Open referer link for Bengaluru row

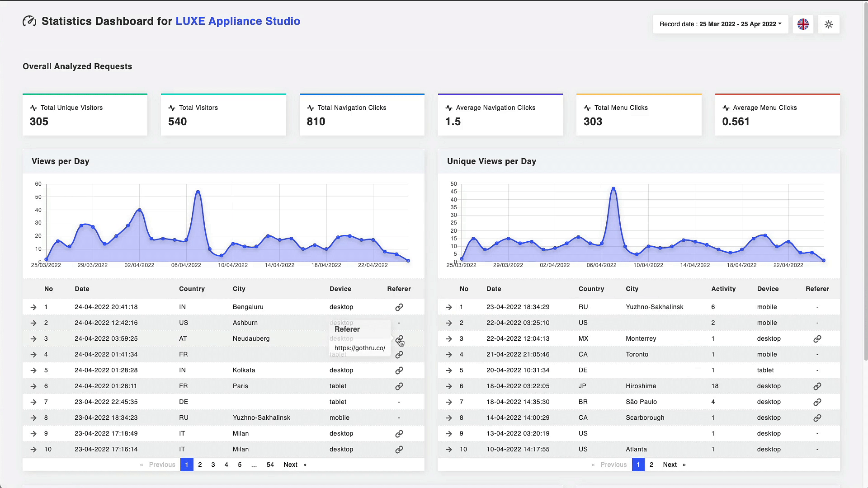(399, 307)
